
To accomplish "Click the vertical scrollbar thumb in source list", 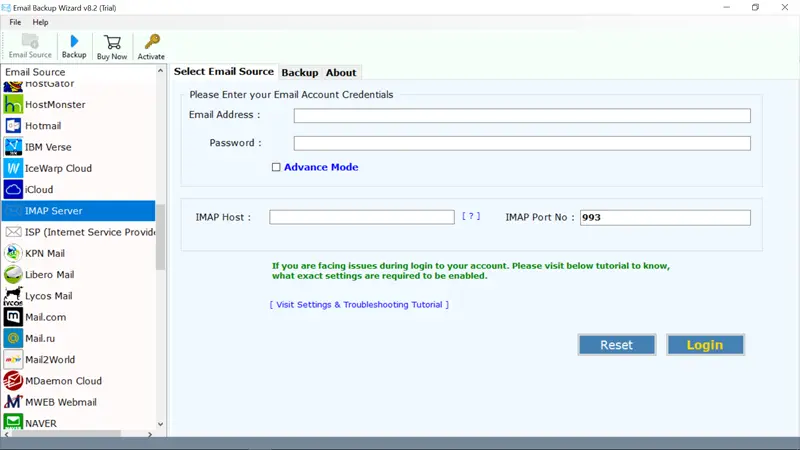I will point(161,237).
